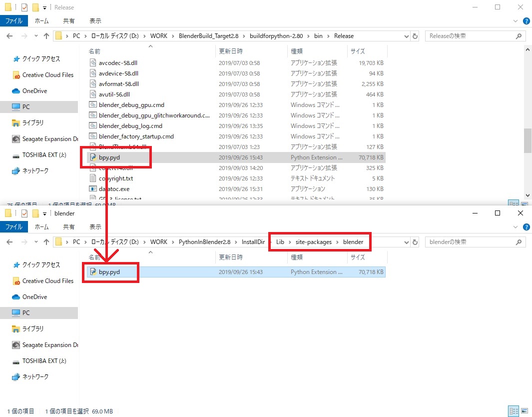Select blender_factory_startup.cmd file
Image resolution: width=532 pixels, height=417 pixels.
tap(136, 136)
